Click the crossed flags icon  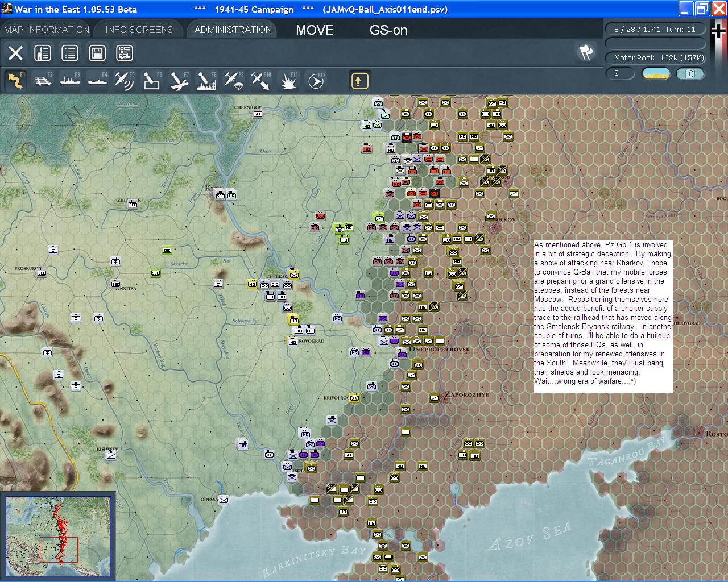[586, 52]
